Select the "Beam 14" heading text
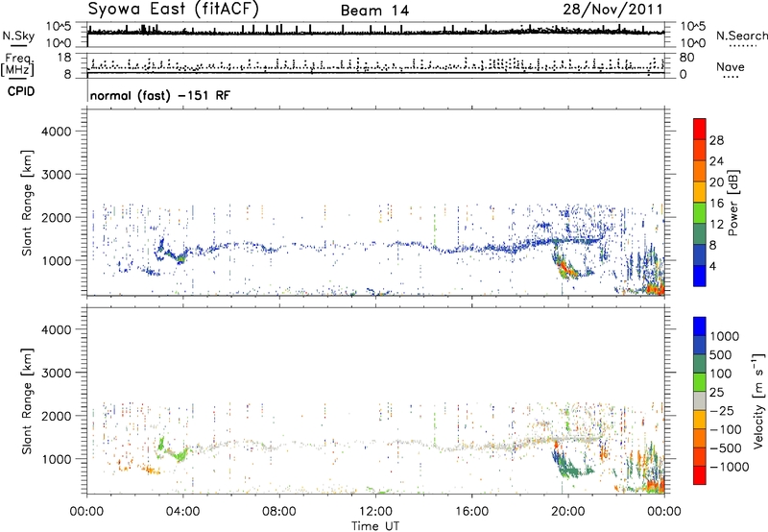Image resolution: width=768 pixels, height=532 pixels. 374,11
